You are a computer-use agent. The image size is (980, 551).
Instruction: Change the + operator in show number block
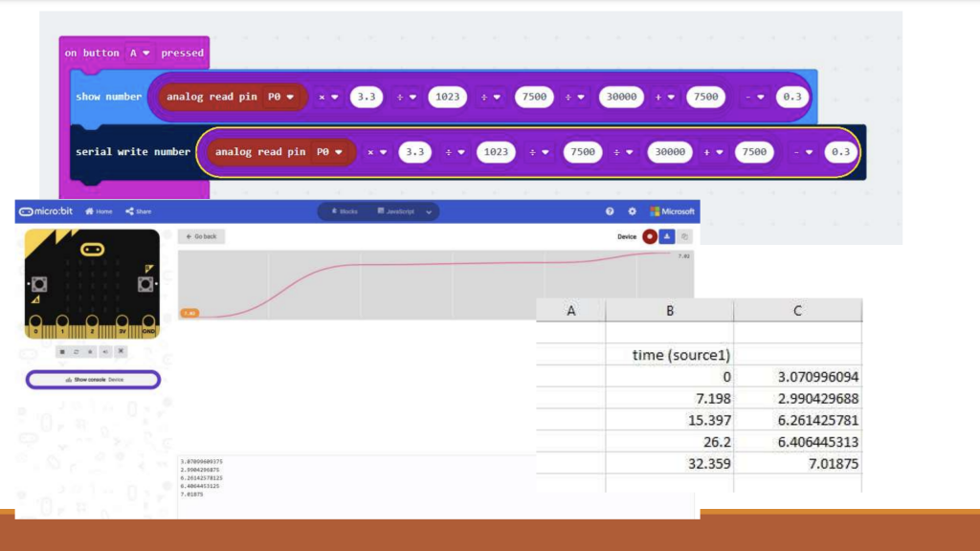click(664, 97)
